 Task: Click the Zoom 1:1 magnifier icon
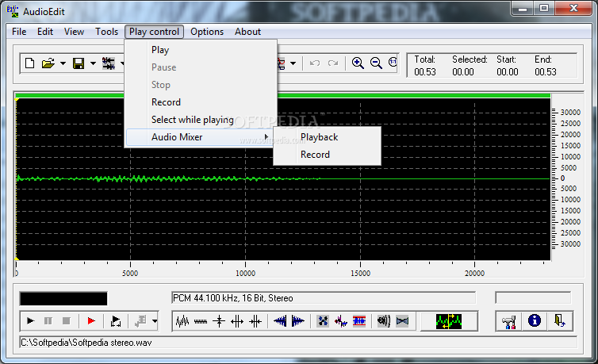pos(393,62)
